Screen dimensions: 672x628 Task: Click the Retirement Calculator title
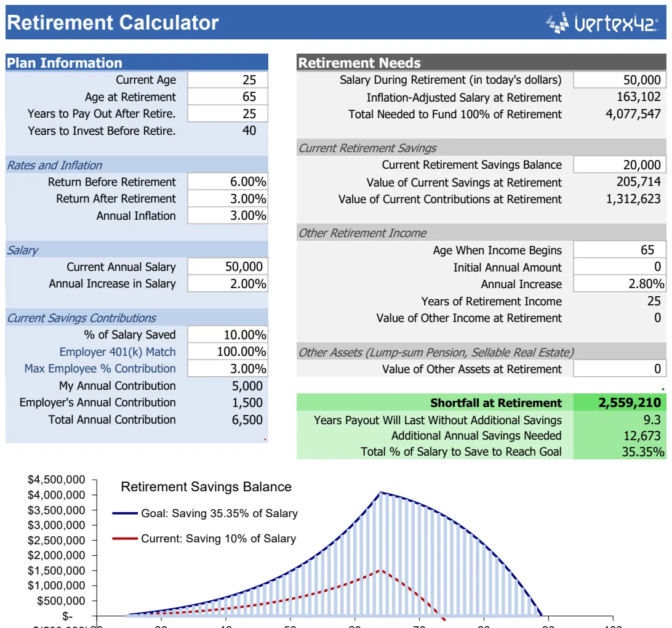point(113,23)
